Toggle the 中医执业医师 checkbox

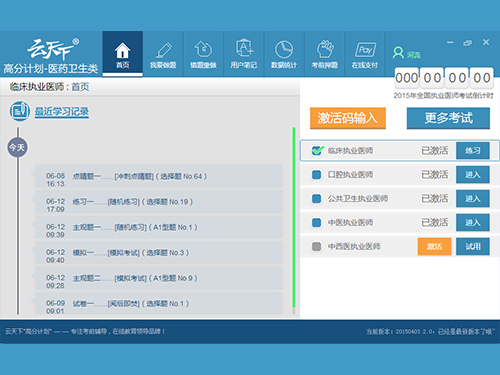(x=316, y=223)
